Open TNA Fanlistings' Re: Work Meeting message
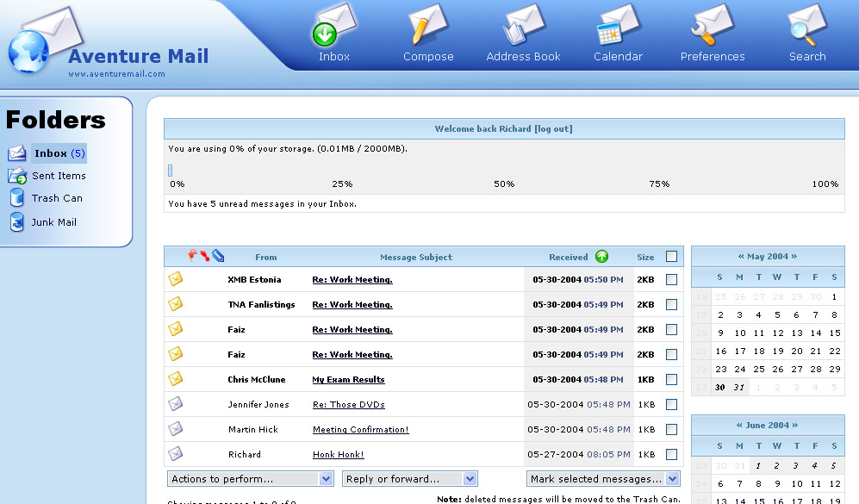 pyautogui.click(x=352, y=305)
